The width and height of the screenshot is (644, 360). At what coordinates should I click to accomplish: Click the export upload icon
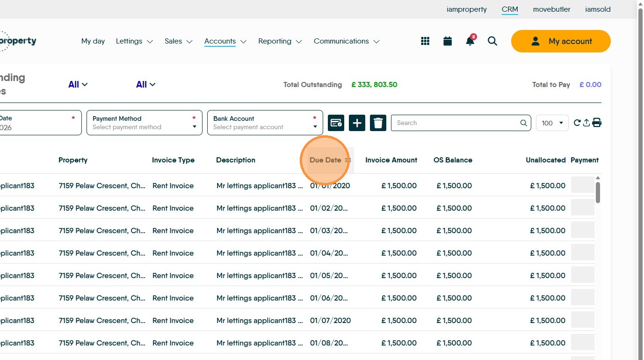tap(586, 123)
